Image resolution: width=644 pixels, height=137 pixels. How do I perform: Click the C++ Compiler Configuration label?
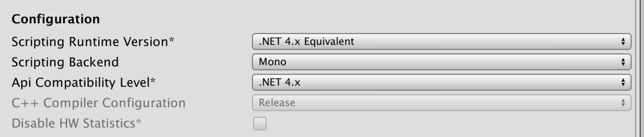99,103
